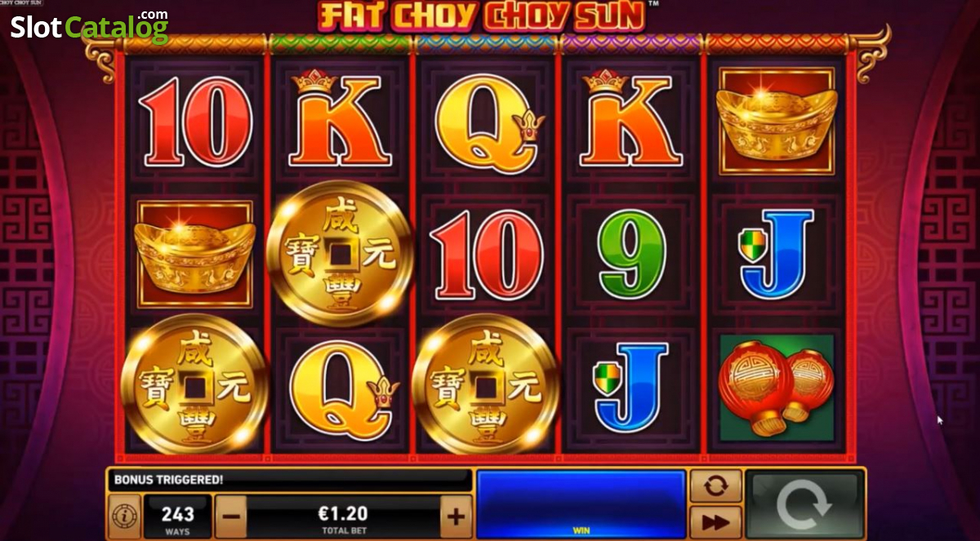Click the main spin button

click(x=804, y=503)
